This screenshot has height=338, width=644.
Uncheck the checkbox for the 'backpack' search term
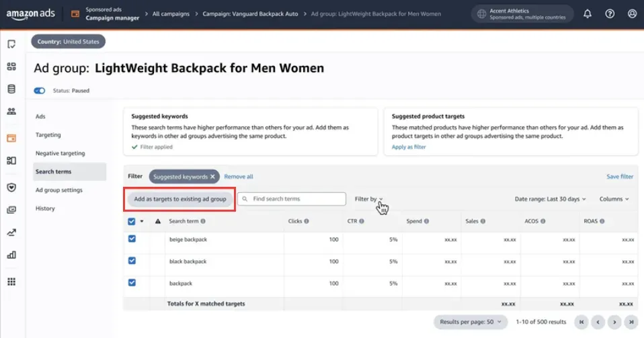pos(132,282)
